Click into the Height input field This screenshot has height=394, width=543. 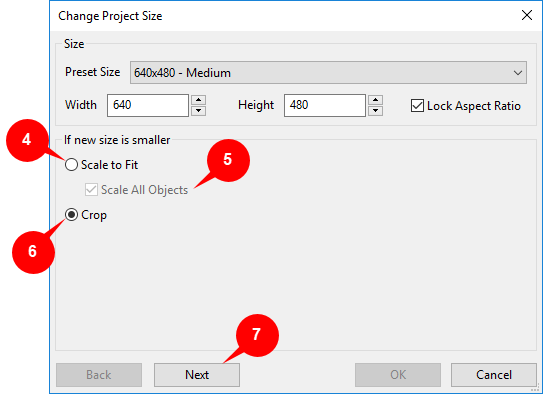(x=325, y=105)
